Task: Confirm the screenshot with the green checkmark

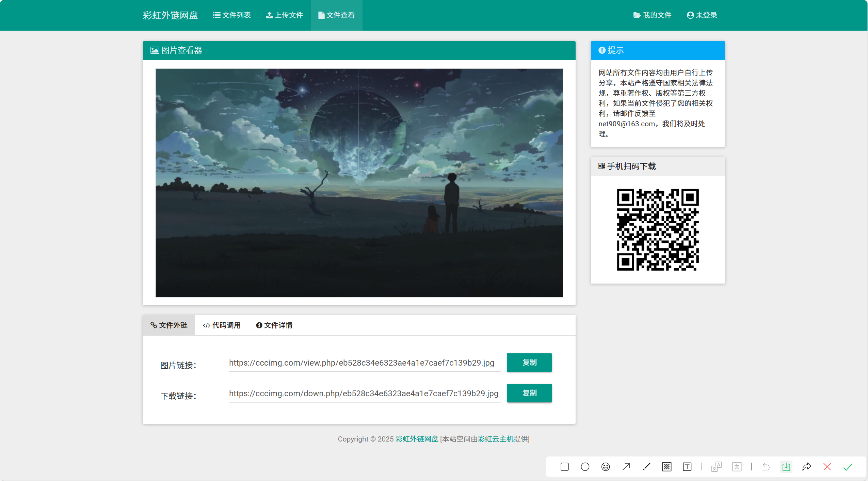Action: [x=848, y=467]
